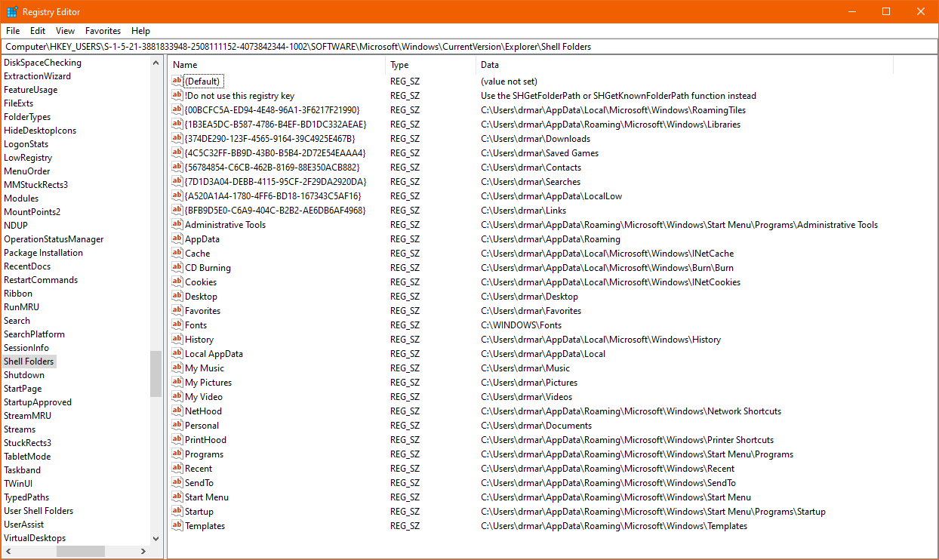Click the C:\WINDOWS\Fonts data cell
939x560 pixels.
521,325
